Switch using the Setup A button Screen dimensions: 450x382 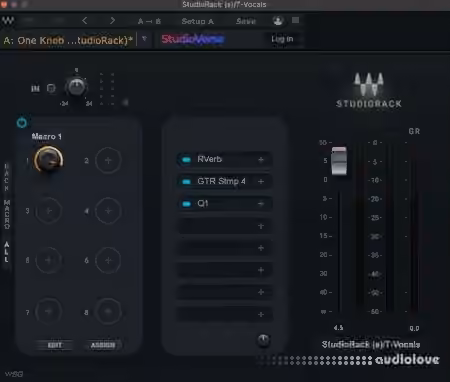(x=197, y=21)
